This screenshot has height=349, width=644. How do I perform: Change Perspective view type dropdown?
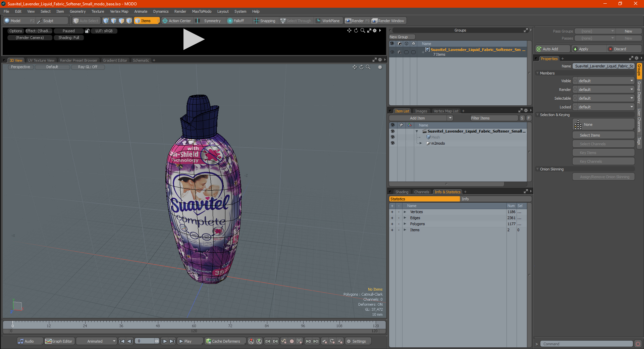[x=20, y=67]
